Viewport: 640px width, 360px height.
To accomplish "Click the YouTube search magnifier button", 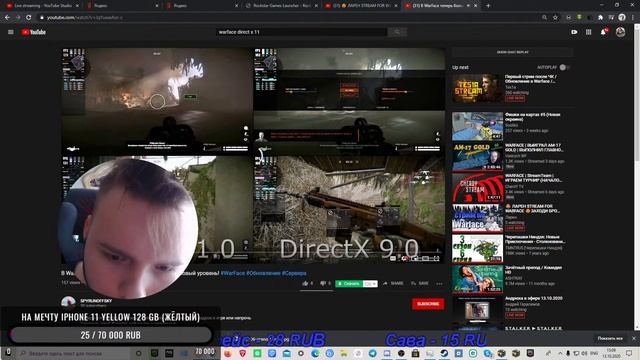I will pos(397,32).
